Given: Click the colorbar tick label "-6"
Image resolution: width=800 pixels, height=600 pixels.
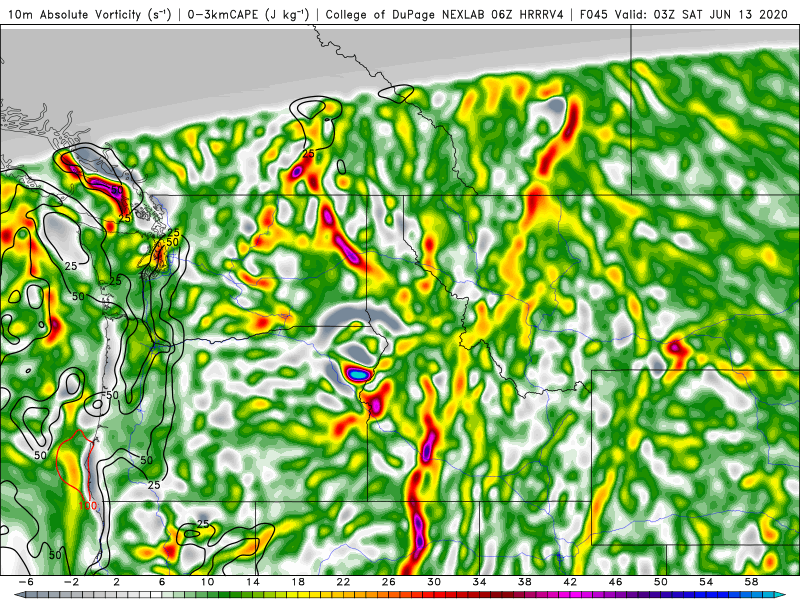Looking at the screenshot, I should tap(26, 582).
